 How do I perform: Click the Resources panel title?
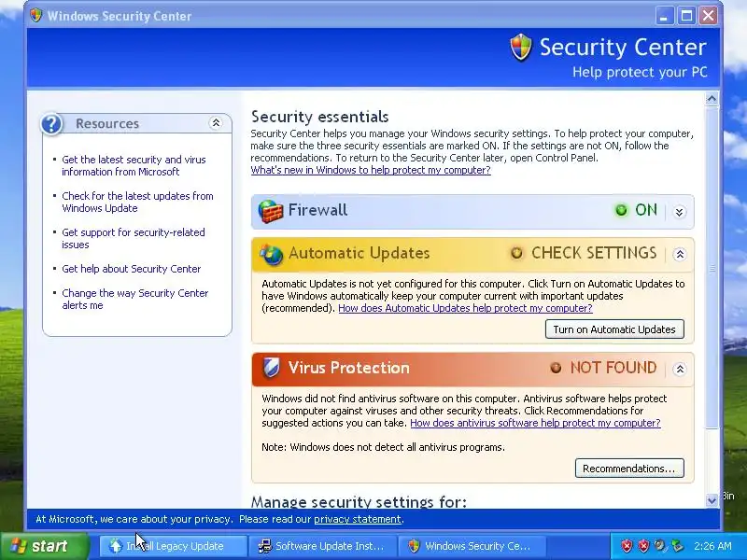[107, 124]
